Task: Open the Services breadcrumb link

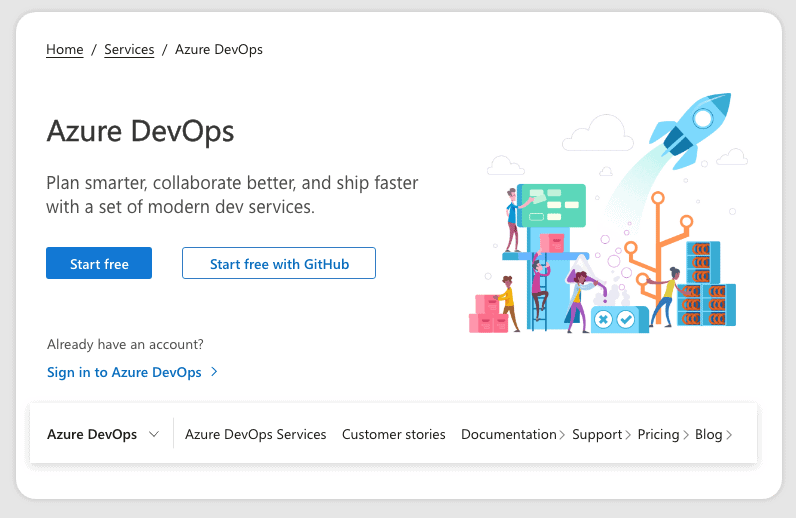Action: (x=129, y=49)
